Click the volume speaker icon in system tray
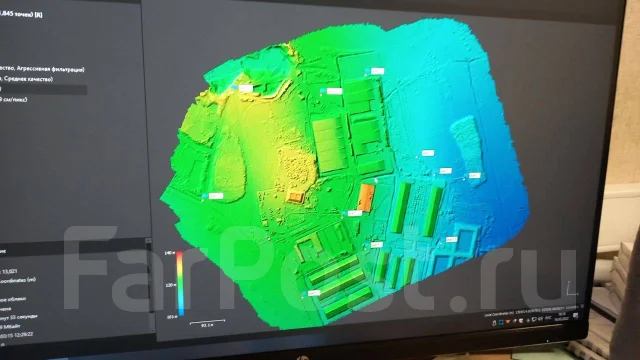Screen dimensions: 640x360 coord(541,319)
